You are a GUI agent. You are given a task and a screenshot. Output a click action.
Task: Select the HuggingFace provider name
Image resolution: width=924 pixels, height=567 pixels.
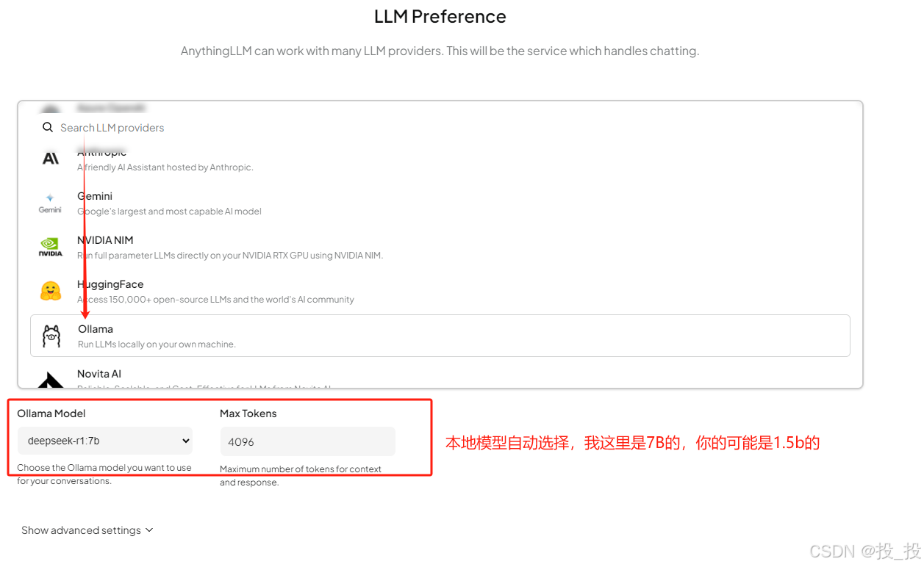pos(110,284)
